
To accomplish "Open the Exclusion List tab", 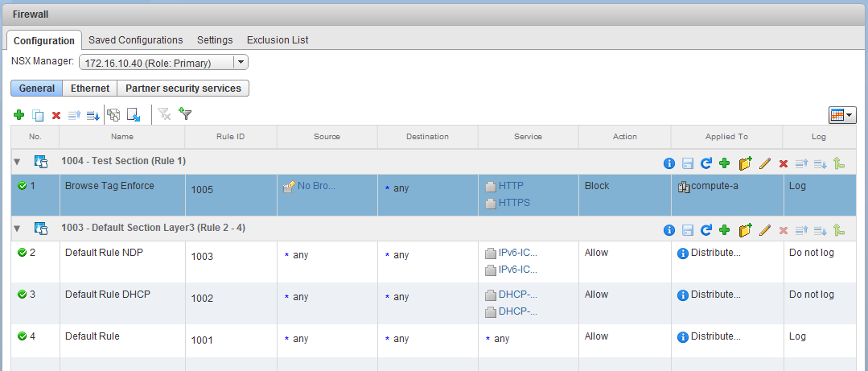I will [x=277, y=39].
